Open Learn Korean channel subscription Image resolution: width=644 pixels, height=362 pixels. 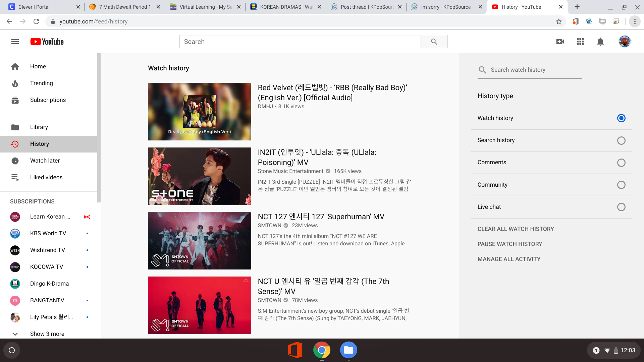tap(49, 217)
